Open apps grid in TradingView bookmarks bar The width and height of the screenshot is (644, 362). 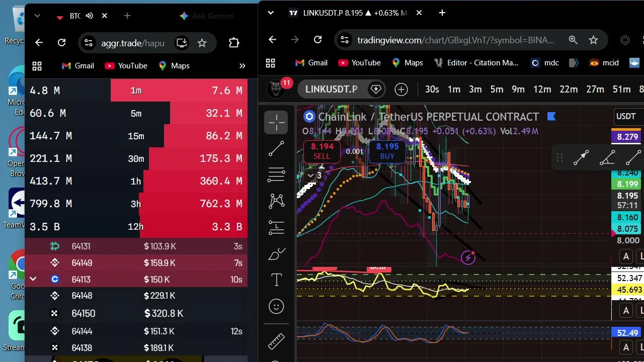click(271, 63)
